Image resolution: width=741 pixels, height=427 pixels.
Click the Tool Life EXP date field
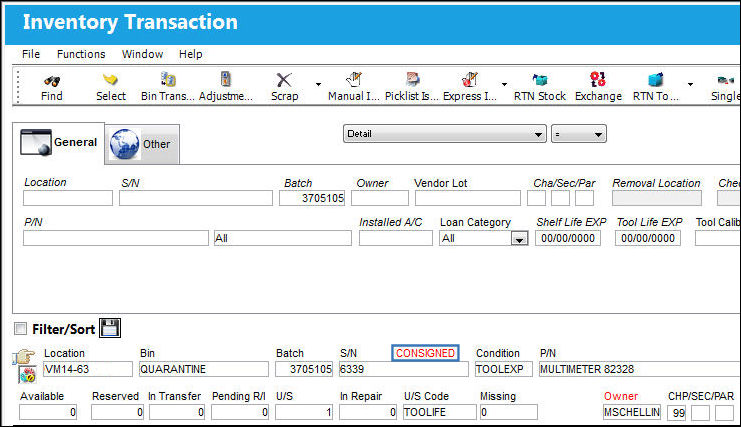648,239
